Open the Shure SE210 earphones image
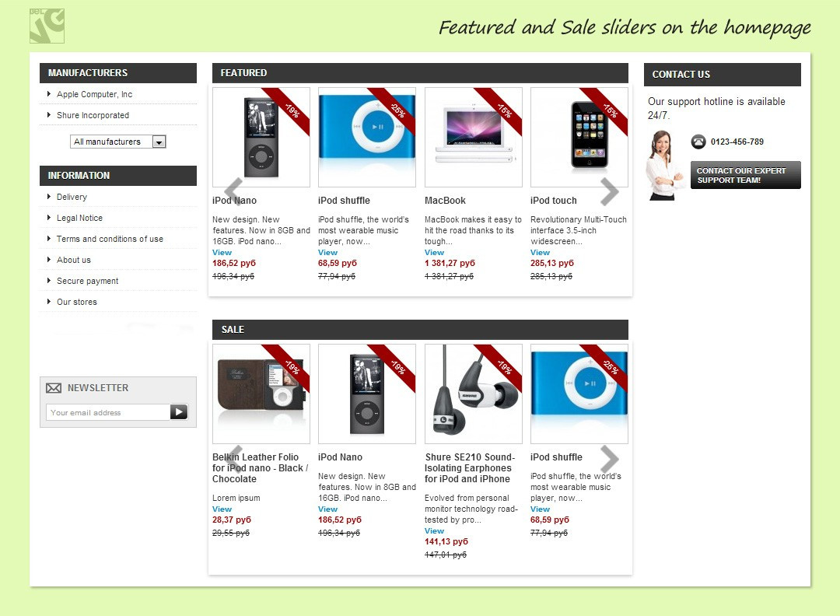This screenshot has width=840, height=616. [473, 394]
